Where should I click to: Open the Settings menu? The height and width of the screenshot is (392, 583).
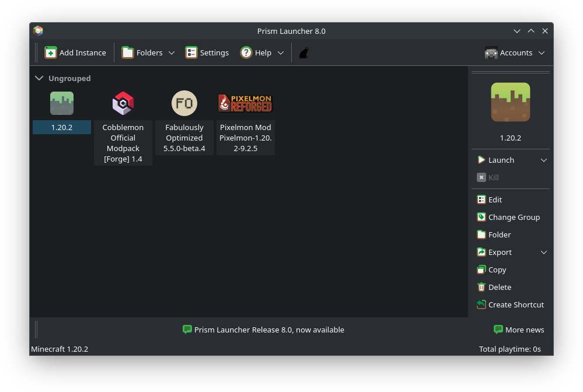tap(207, 52)
